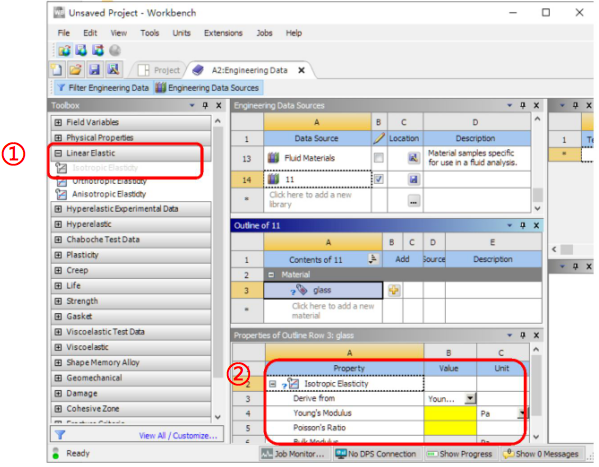Click the save location icon for library 11
The width and height of the screenshot is (599, 467).
(x=413, y=179)
